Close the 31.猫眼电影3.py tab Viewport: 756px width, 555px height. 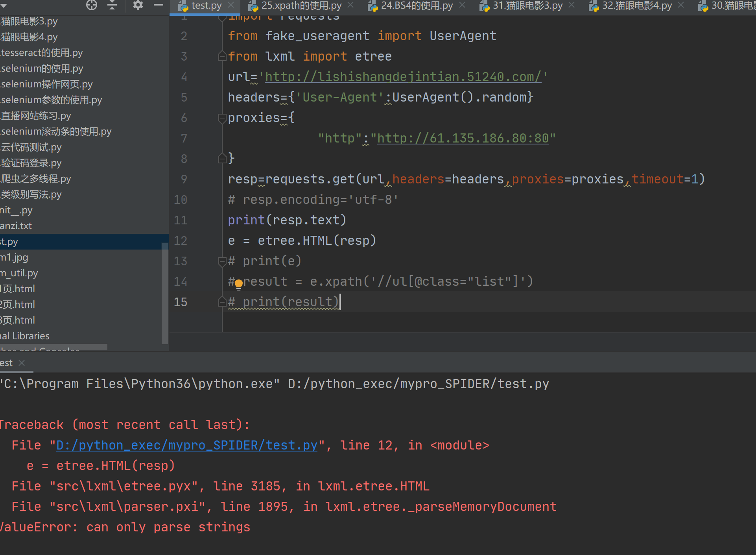coord(572,5)
